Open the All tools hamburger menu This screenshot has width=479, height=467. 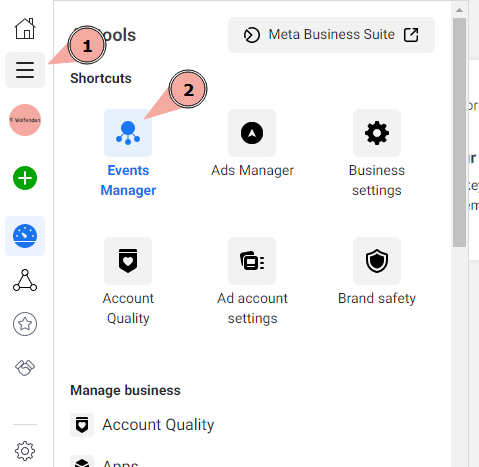pyautogui.click(x=25, y=70)
